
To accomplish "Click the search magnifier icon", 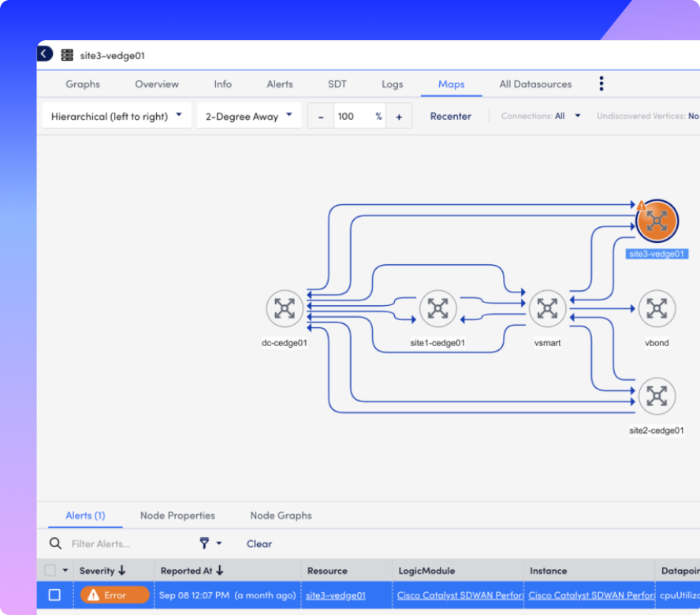I will coord(55,543).
